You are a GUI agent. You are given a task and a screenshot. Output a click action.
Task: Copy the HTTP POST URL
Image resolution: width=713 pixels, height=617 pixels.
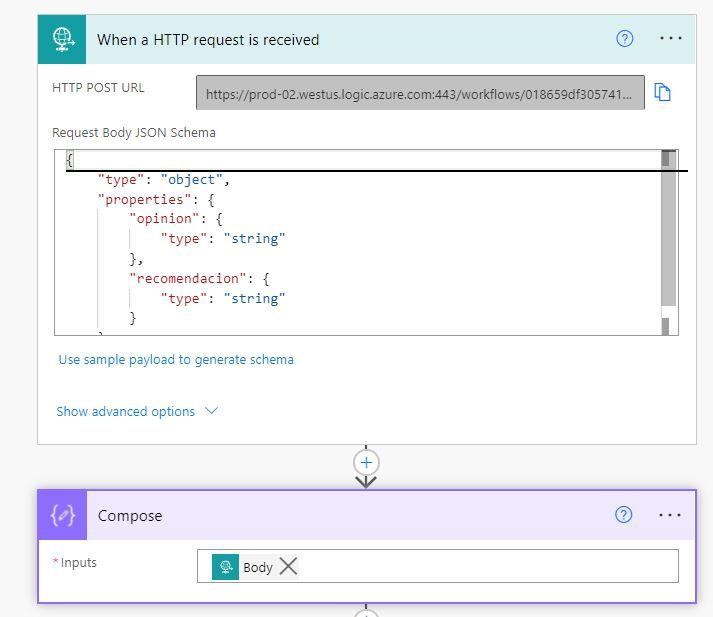(x=662, y=92)
